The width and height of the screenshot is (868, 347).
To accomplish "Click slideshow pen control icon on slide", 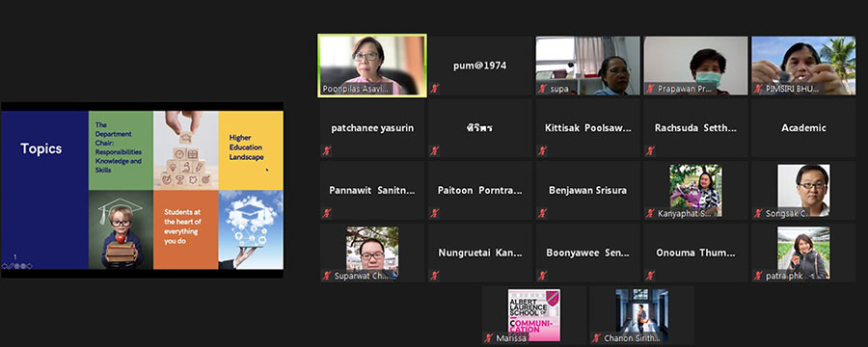I will [x=11, y=266].
